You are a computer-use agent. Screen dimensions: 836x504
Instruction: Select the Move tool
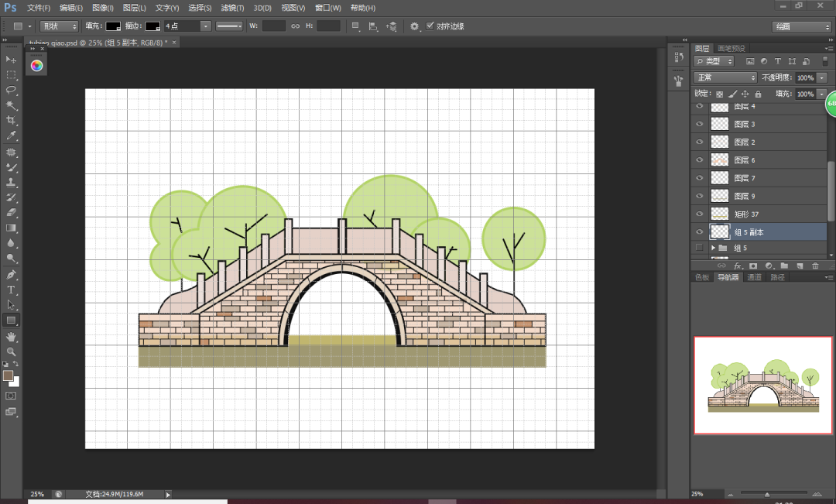[12, 60]
